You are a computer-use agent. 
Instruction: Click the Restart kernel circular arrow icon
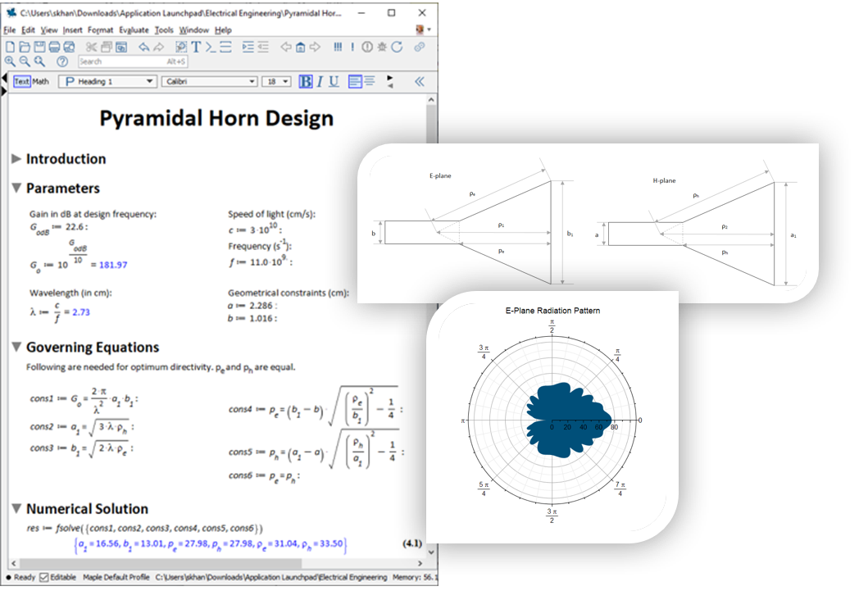[397, 48]
